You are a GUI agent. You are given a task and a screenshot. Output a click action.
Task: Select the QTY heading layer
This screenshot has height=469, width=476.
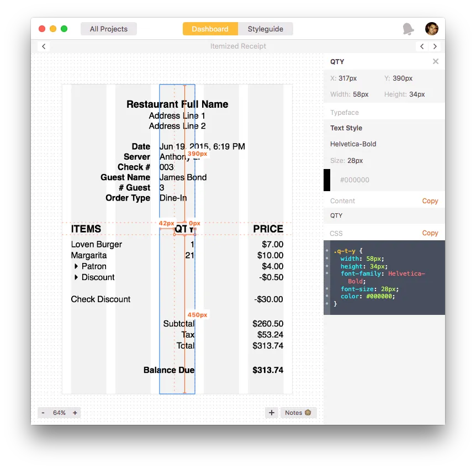(x=184, y=229)
